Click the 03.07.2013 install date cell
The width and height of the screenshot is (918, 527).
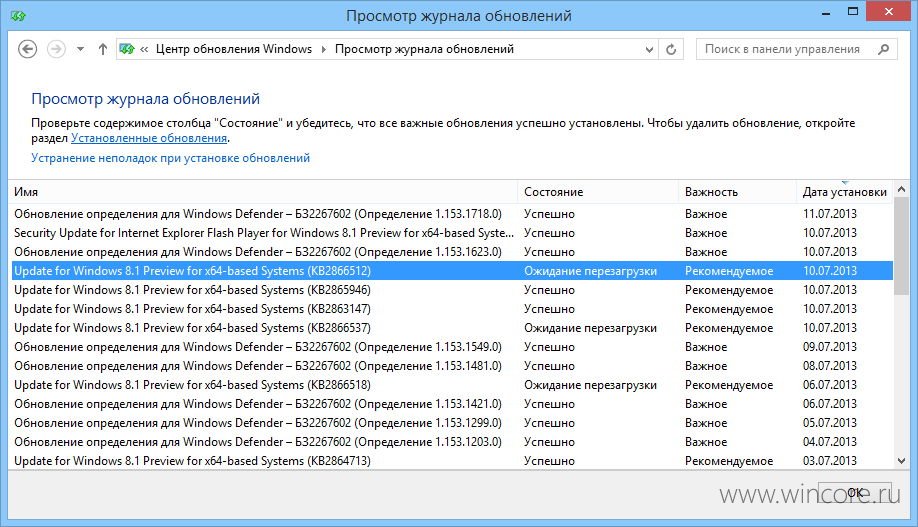tap(830, 461)
